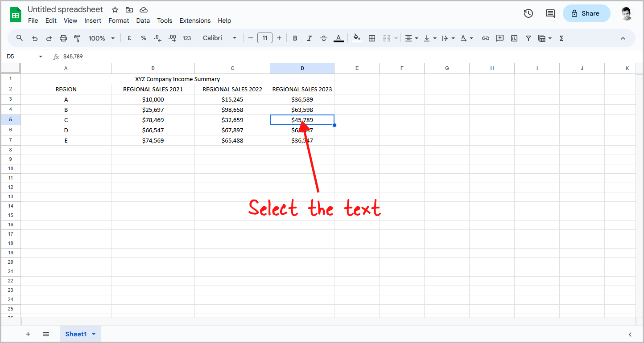Open the Extensions menu
Image resolution: width=644 pixels, height=343 pixels.
pos(195,20)
